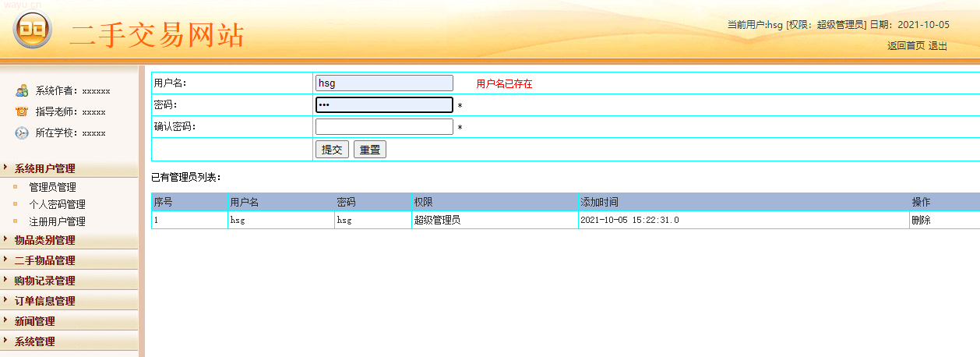Open the 购物记录管理 menu
This screenshot has height=357, width=980.
44,281
